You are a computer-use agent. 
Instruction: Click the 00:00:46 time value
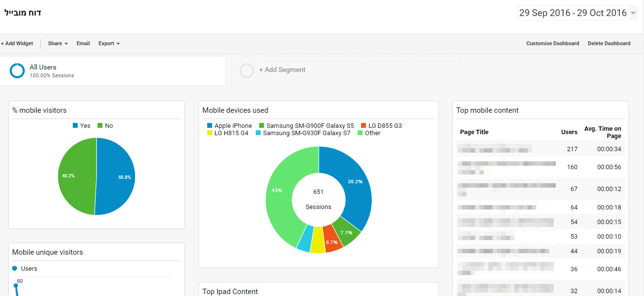tap(609, 269)
